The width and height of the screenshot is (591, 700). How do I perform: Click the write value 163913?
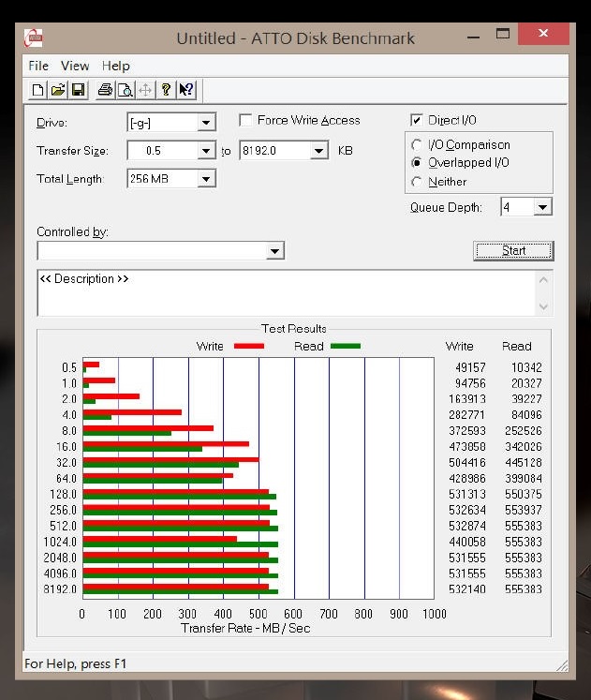click(x=467, y=399)
